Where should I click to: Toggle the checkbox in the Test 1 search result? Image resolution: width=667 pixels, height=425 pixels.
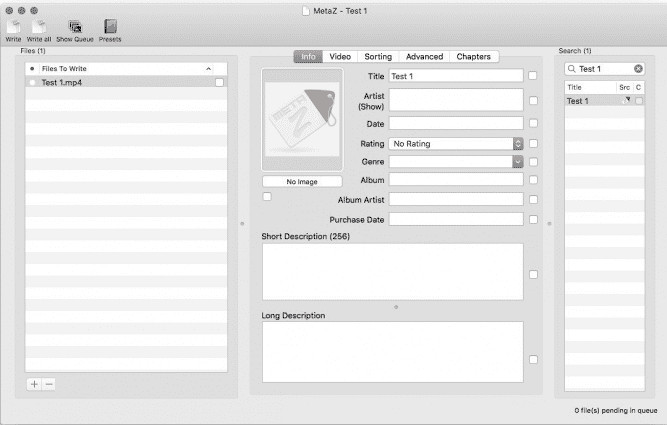[x=638, y=101]
